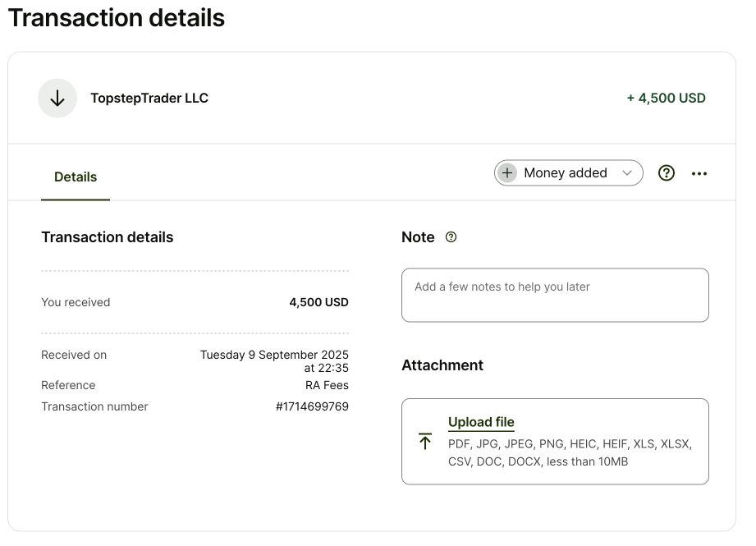Click the + 4,500 USD amount in header

point(666,98)
